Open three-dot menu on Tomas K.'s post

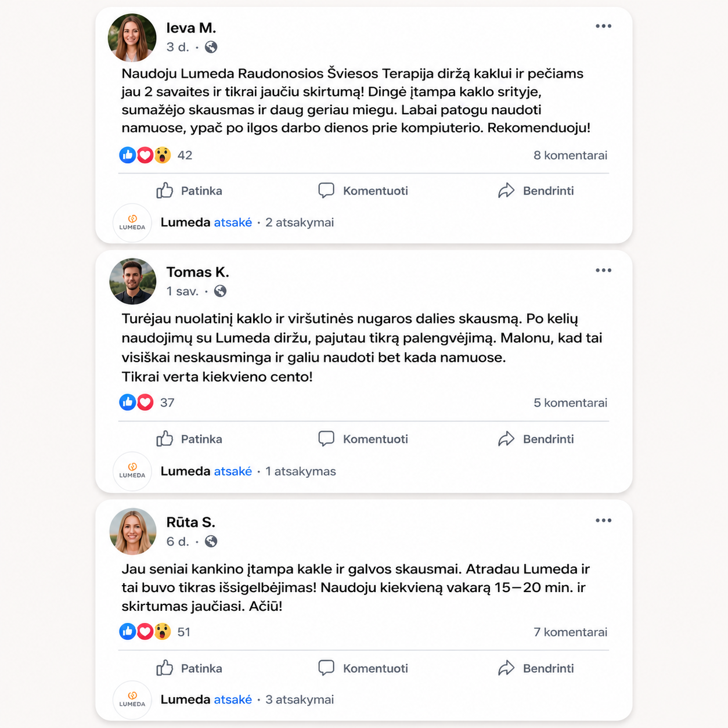click(x=603, y=271)
